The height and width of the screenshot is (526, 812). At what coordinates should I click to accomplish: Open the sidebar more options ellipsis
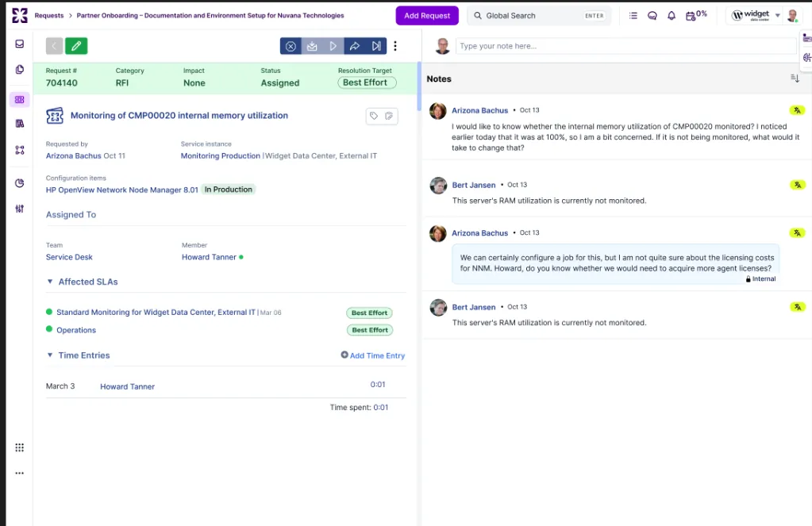pos(20,473)
